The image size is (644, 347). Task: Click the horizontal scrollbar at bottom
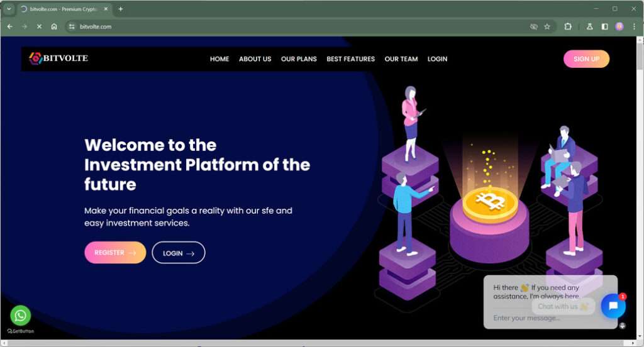(316, 343)
